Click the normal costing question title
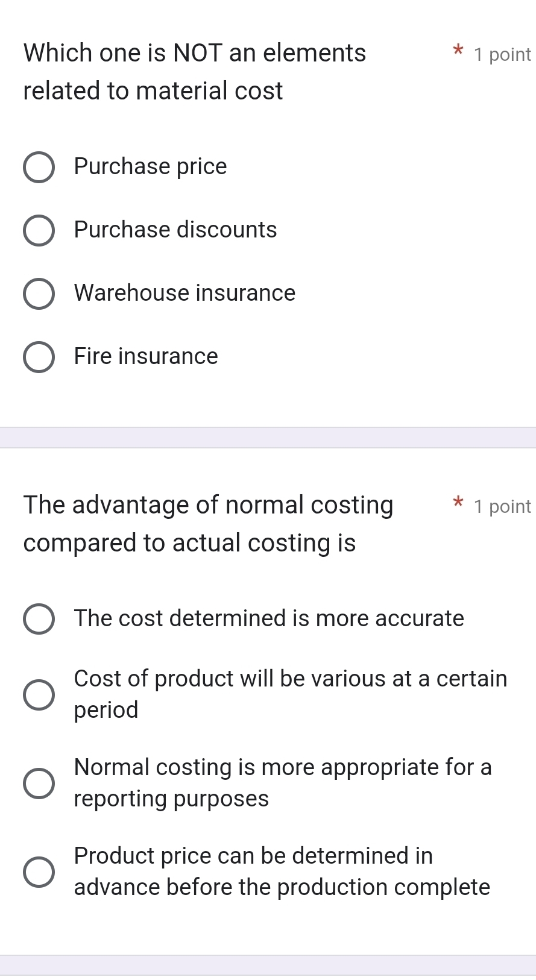 click(x=208, y=523)
